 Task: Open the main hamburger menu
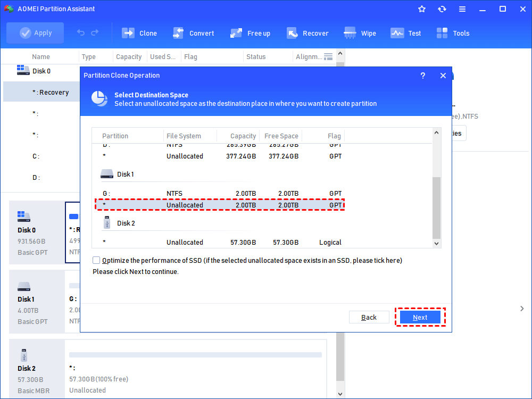coord(462,9)
